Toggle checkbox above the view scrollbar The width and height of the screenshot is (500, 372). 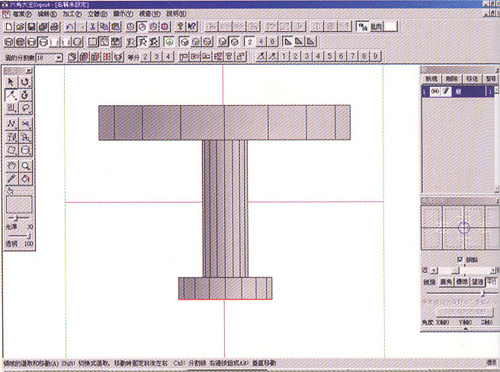coord(460,259)
